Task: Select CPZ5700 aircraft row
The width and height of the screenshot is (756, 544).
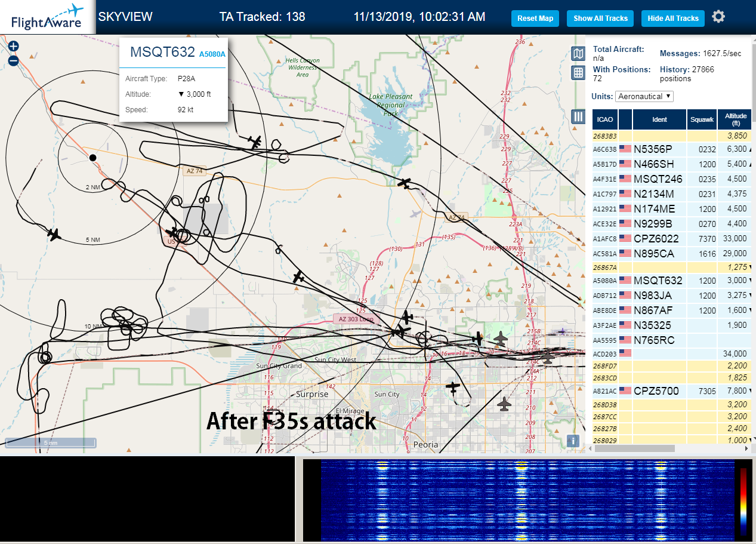Action: (x=672, y=391)
